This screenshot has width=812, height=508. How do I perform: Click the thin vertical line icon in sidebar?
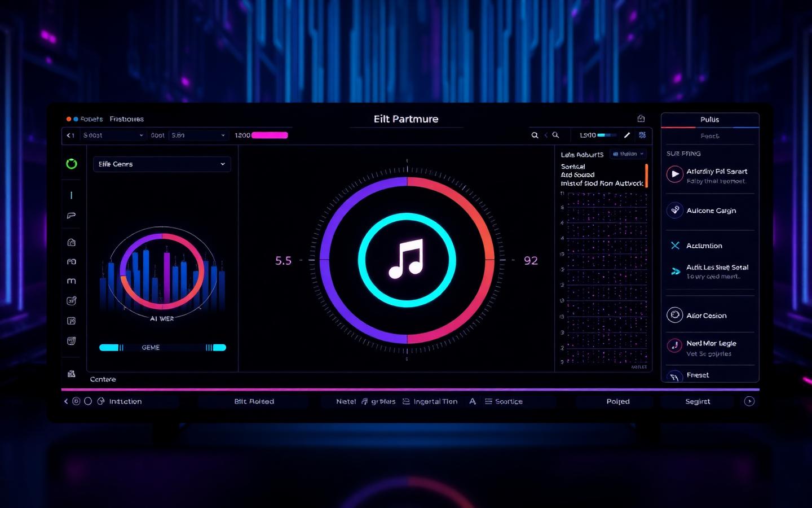(71, 195)
